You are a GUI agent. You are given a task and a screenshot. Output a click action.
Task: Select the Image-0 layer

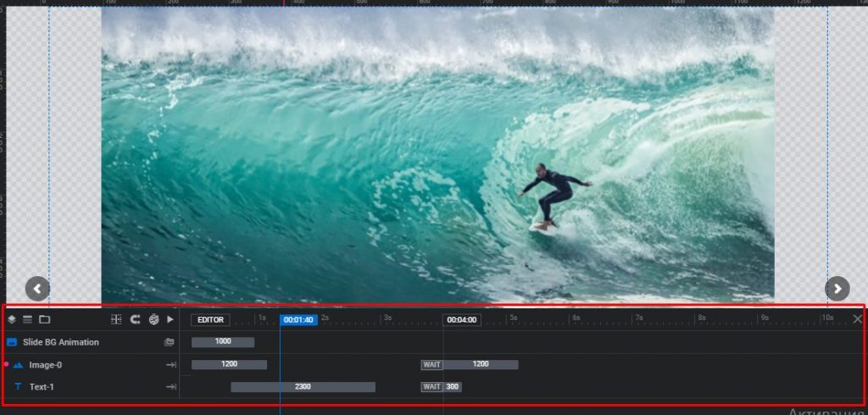(x=45, y=365)
